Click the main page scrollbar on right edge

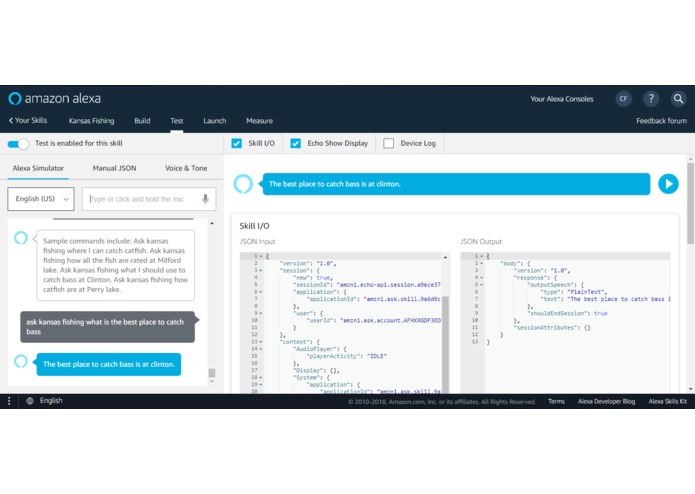coord(691,203)
